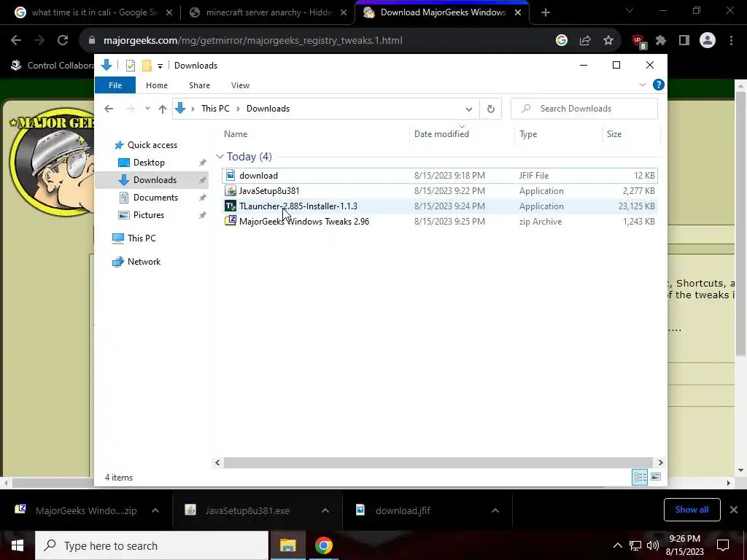Click Chrome's back navigation arrow

pyautogui.click(x=16, y=41)
